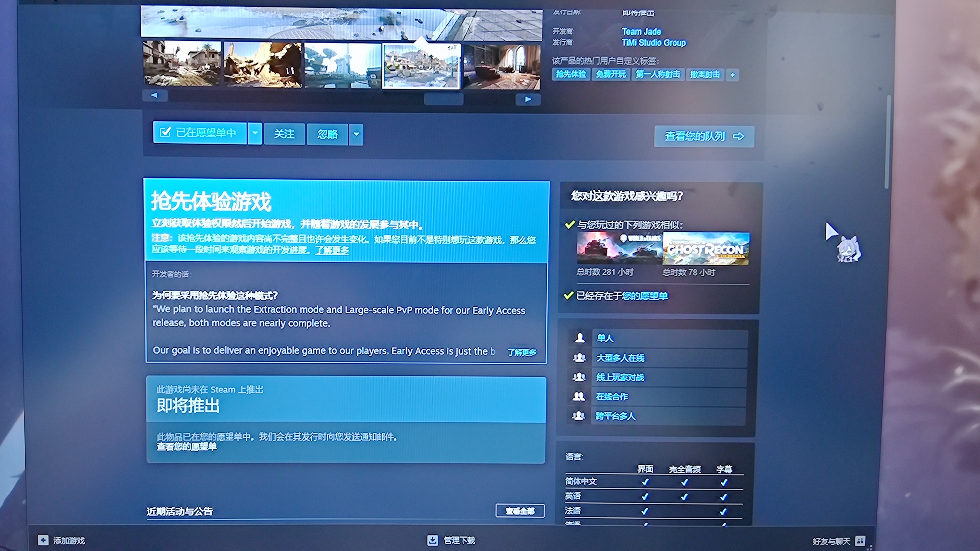Click the add game plus icon
980x551 pixels.
[x=43, y=540]
